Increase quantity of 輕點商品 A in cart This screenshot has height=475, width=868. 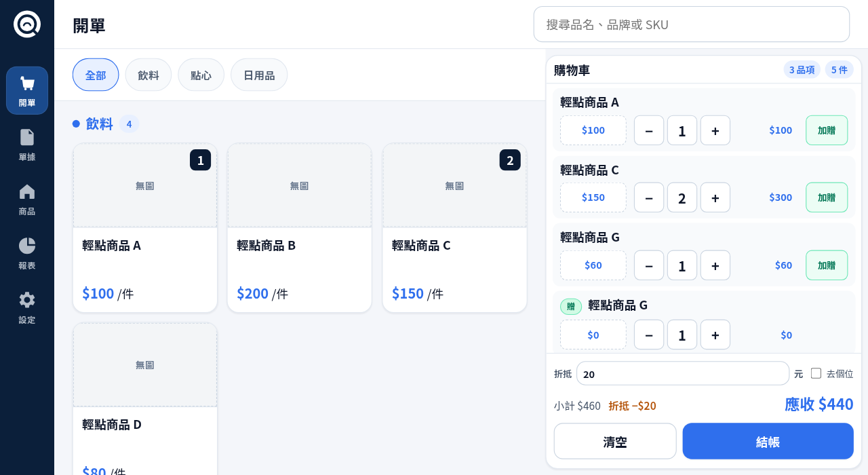pos(715,130)
